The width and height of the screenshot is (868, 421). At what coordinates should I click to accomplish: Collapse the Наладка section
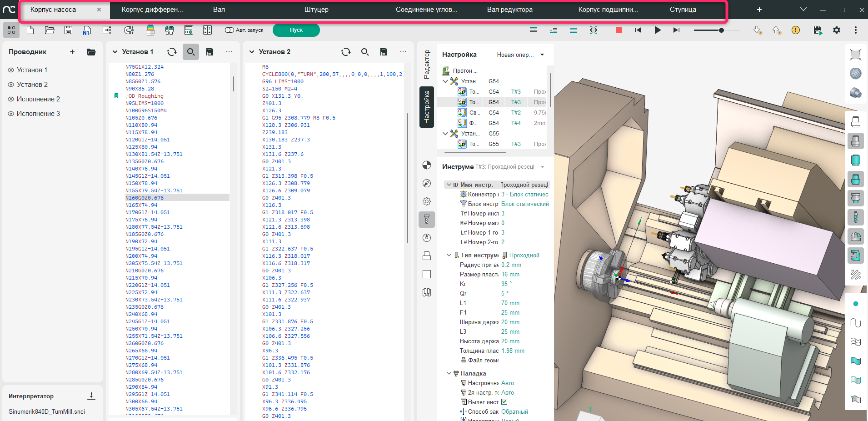tap(449, 373)
